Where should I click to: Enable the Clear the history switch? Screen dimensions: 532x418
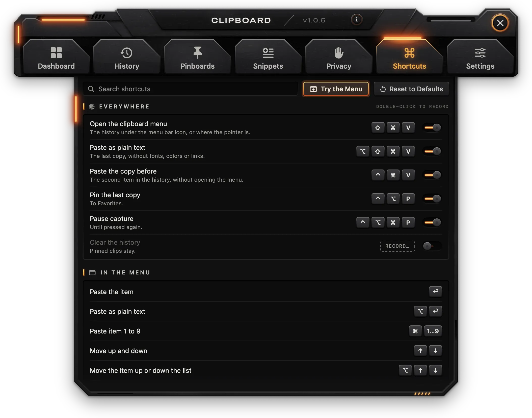coord(433,246)
